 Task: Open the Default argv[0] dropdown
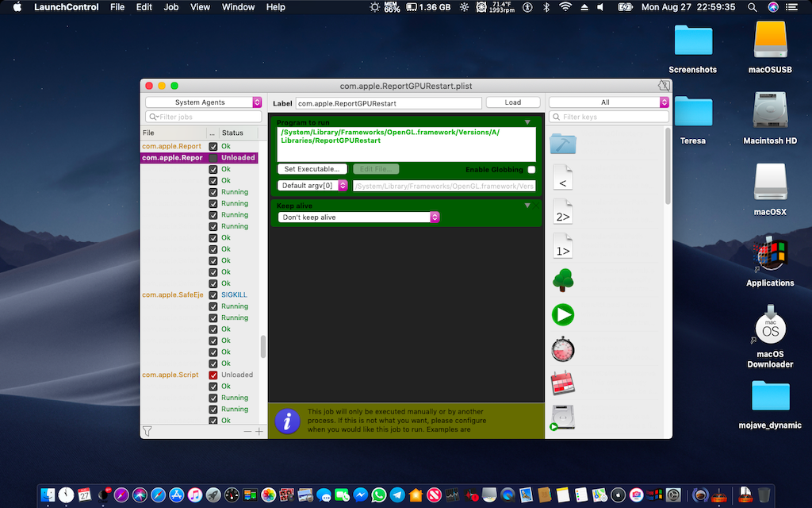pyautogui.click(x=312, y=186)
